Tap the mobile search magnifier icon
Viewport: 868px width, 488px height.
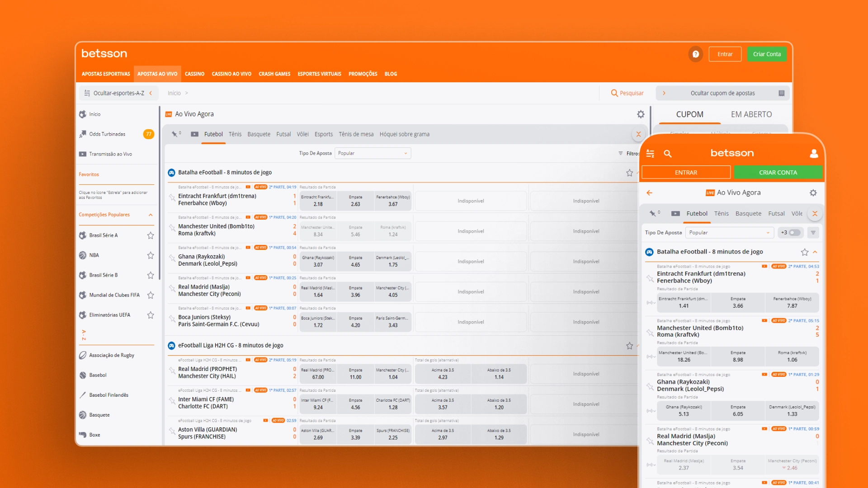point(668,154)
